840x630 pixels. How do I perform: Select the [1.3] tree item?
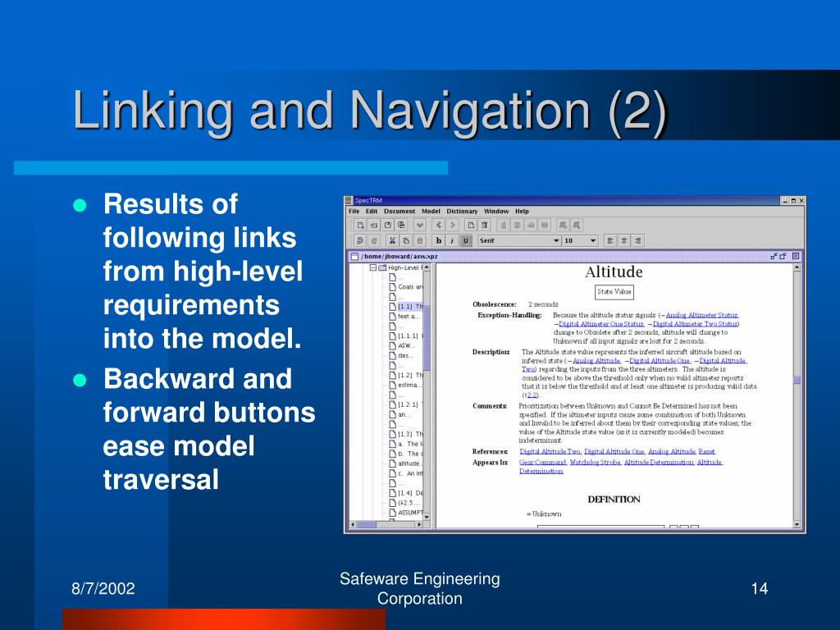(x=410, y=434)
